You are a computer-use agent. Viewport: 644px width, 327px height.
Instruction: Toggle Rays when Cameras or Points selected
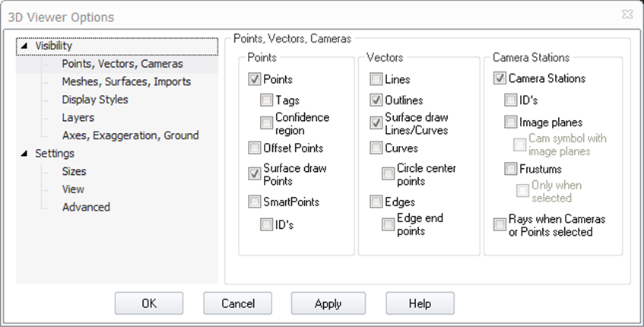coord(500,224)
